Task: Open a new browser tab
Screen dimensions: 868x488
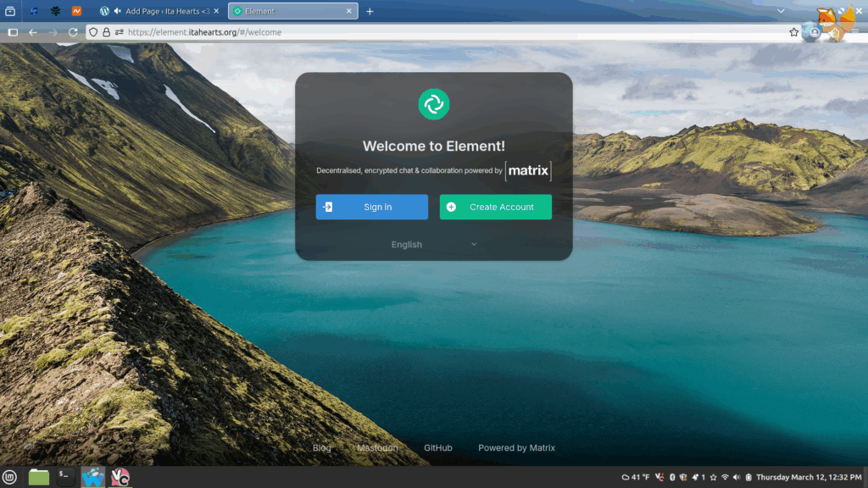Action: tap(370, 11)
